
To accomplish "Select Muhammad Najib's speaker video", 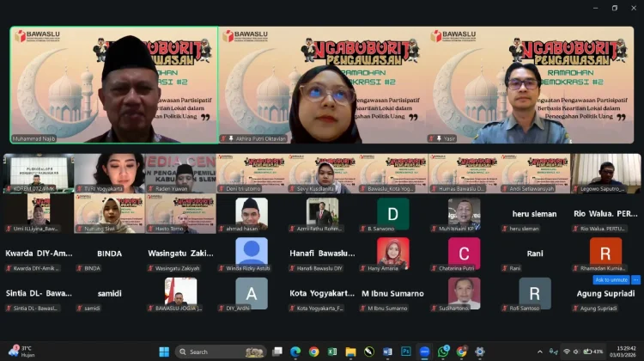I will [114, 85].
